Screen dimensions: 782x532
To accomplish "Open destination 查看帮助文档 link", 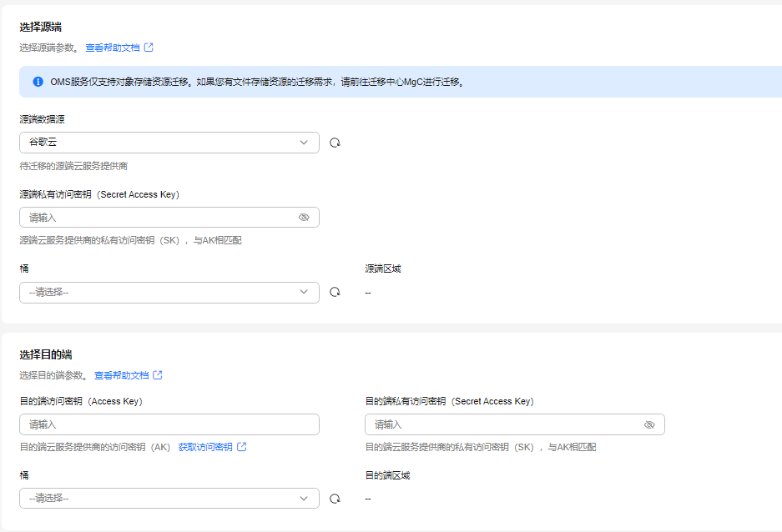I will tap(122, 375).
